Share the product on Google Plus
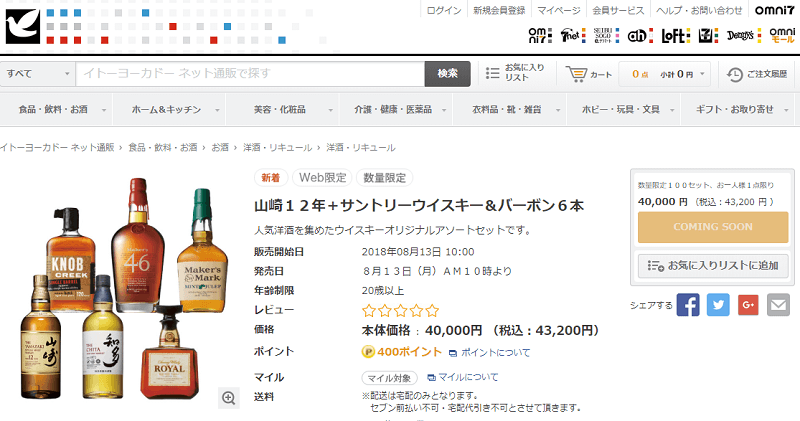The image size is (800, 421). click(x=748, y=305)
